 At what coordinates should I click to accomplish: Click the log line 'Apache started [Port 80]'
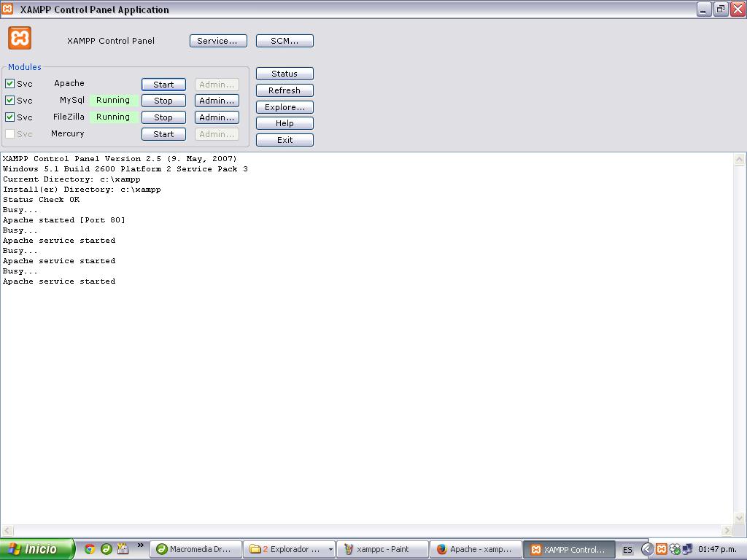pos(64,220)
